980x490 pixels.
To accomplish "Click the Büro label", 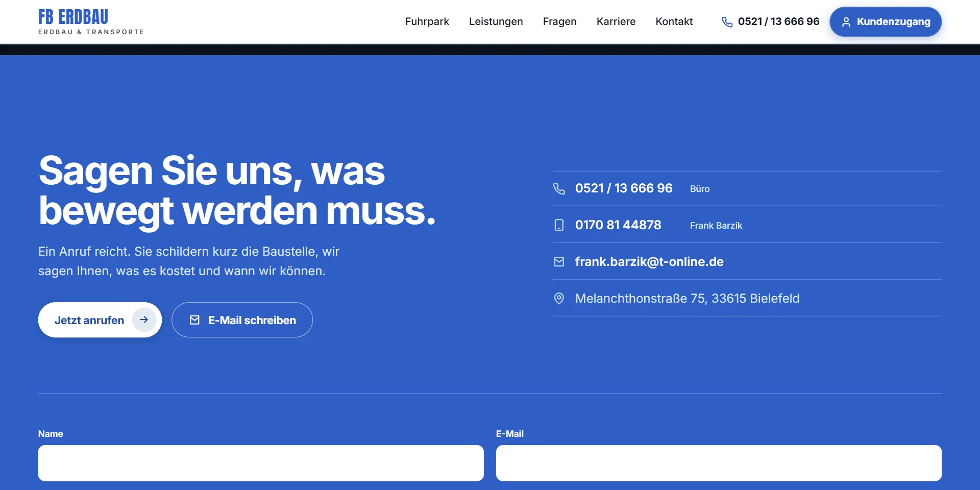I will tap(700, 189).
